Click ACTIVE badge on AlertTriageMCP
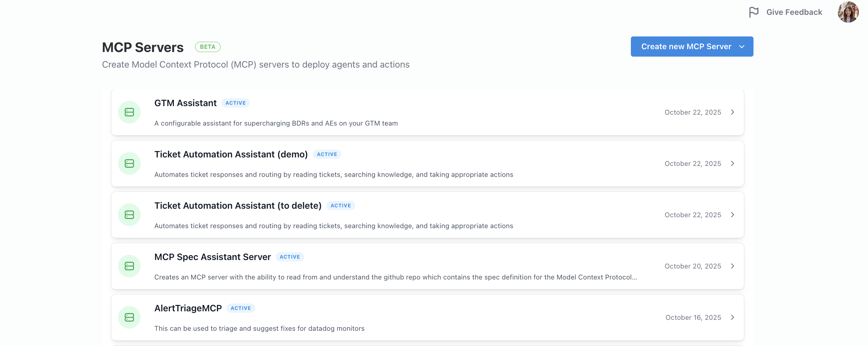The height and width of the screenshot is (346, 868). 241,308
